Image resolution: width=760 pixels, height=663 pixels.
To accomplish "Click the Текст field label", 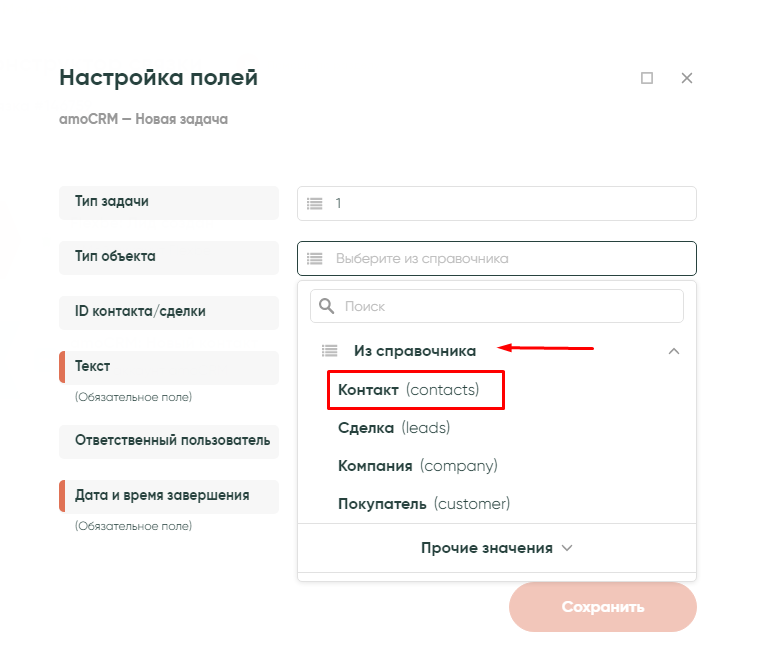I will [x=93, y=367].
